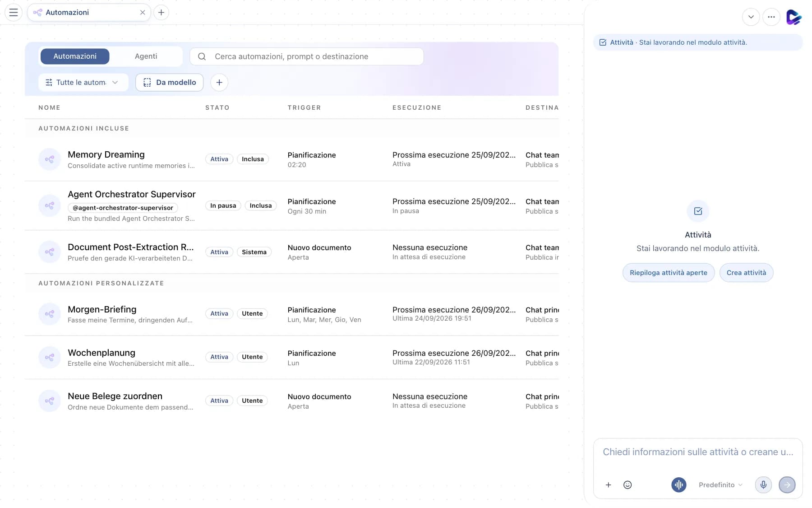Open the Neue Belege zuordnen automation
The image size is (812, 508).
(115, 396)
